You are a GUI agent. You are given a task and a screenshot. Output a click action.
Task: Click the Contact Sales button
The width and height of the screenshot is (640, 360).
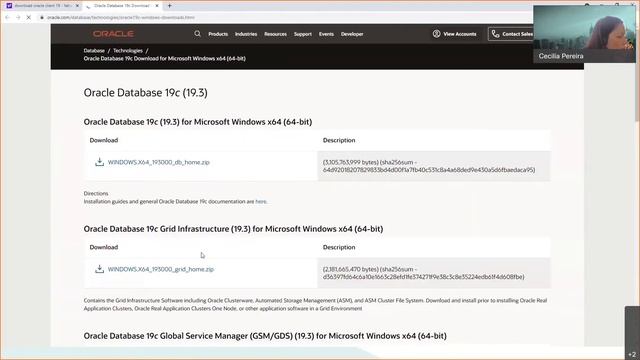(x=511, y=34)
